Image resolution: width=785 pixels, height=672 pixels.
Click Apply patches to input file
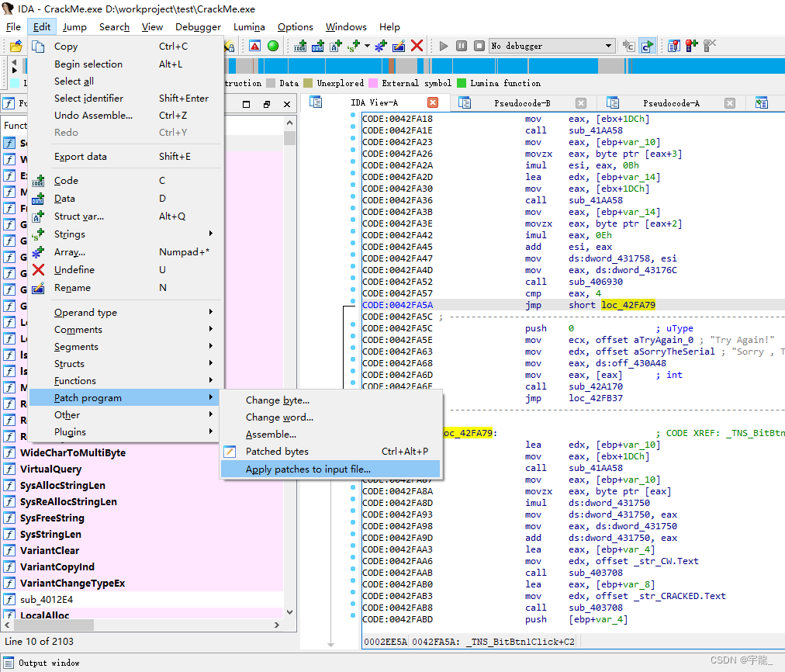tap(330, 469)
